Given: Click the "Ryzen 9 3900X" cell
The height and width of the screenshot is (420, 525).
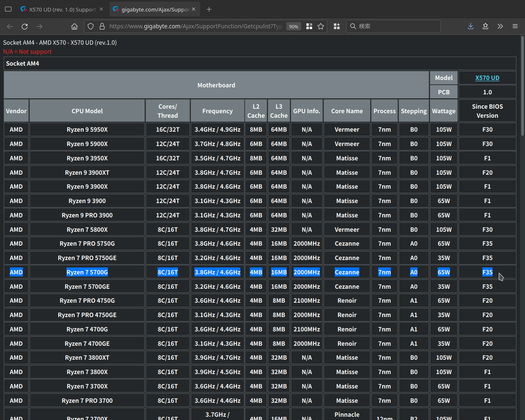Looking at the screenshot, I should (87, 187).
